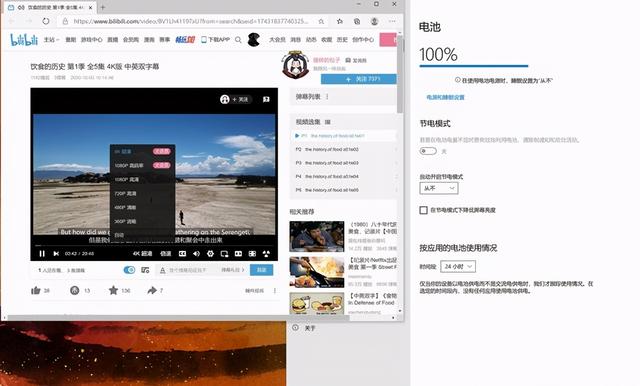Open the player settings gear
Image resolution: width=640 pixels, height=386 pixels.
click(x=210, y=253)
